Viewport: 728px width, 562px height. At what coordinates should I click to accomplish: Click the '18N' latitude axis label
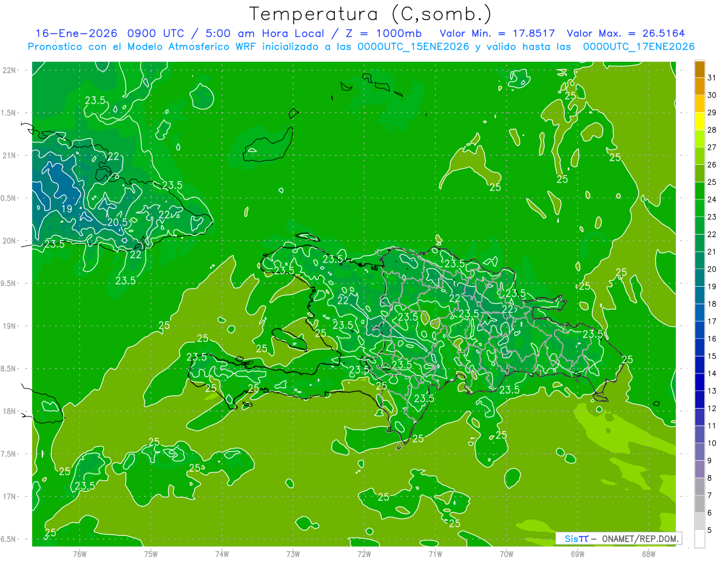click(9, 411)
